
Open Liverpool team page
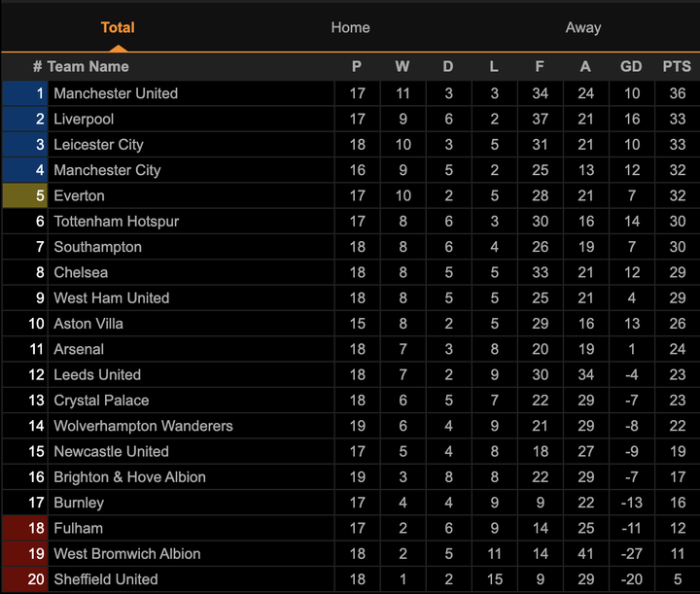click(x=84, y=119)
